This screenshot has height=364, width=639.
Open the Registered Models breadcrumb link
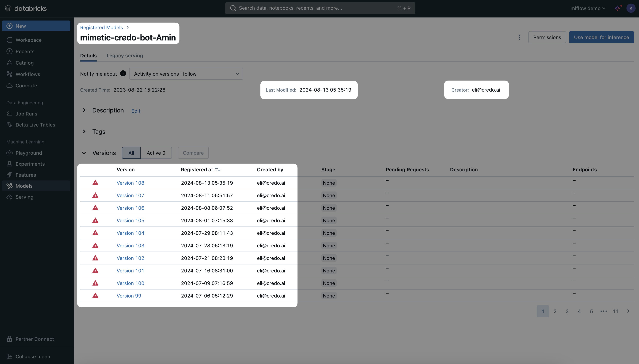point(101,28)
